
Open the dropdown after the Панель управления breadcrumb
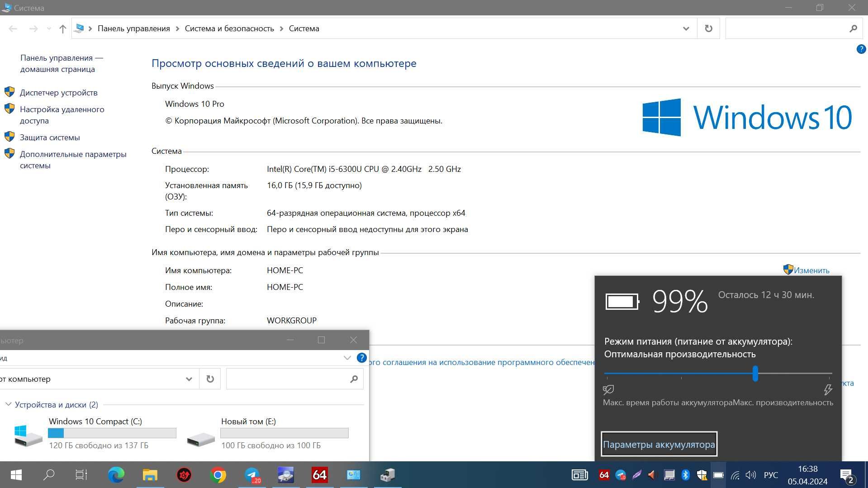point(177,28)
